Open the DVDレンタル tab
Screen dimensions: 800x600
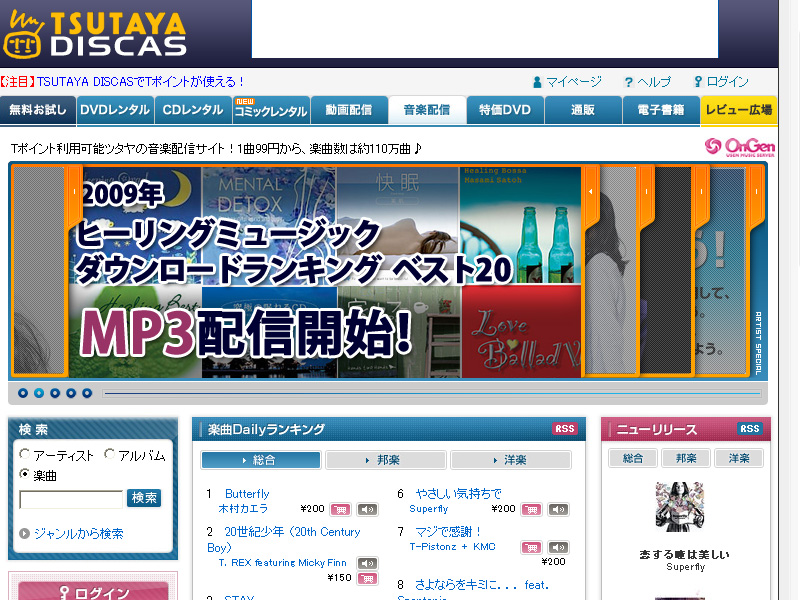pos(115,110)
